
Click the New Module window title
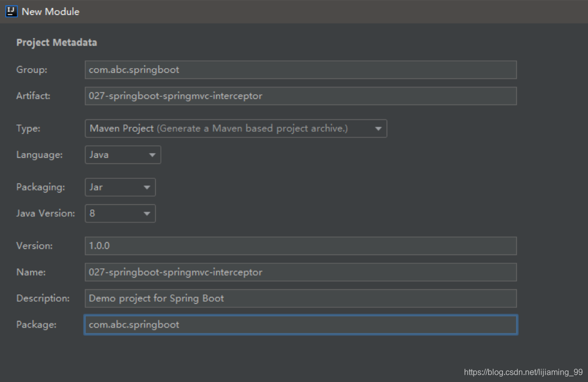tap(51, 12)
